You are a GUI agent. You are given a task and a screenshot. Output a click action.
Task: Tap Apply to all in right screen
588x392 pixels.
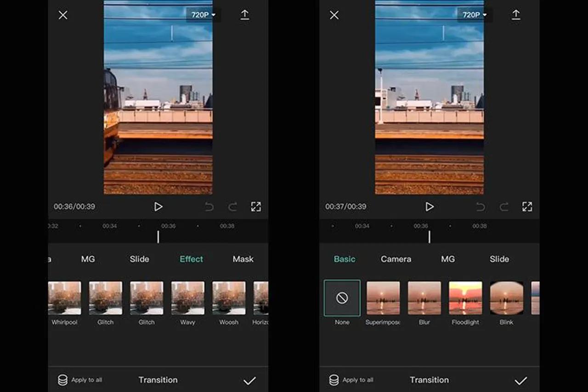[351, 380]
